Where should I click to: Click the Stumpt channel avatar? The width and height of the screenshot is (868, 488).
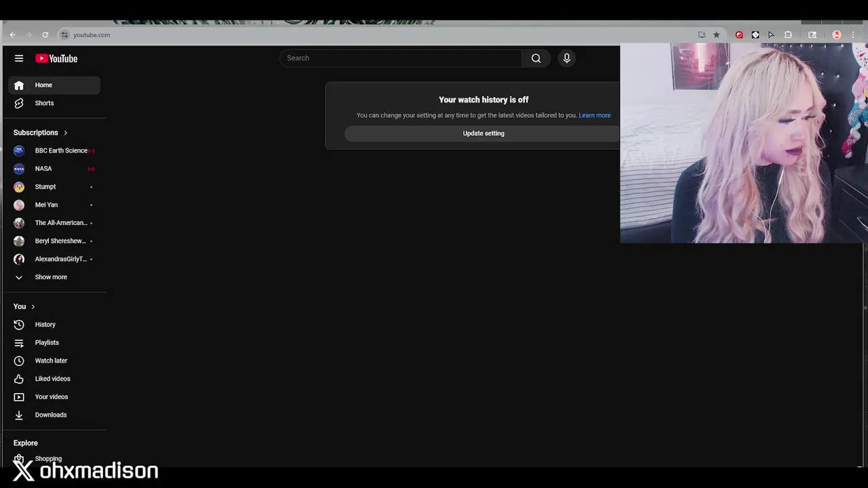tap(19, 186)
